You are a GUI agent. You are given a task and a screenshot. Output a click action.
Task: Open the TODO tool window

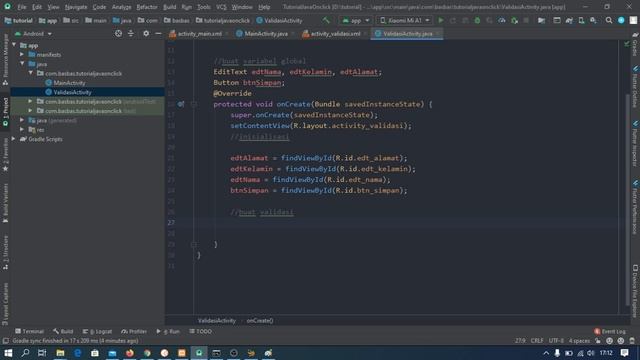click(200, 331)
